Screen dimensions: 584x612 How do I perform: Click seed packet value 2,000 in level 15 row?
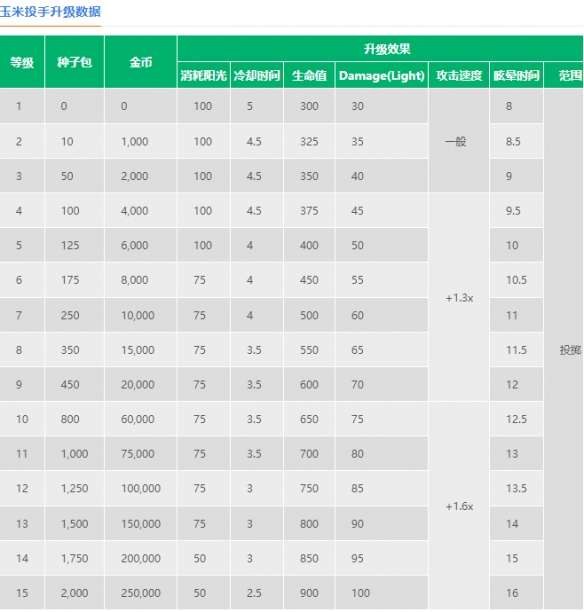pyautogui.click(x=75, y=593)
